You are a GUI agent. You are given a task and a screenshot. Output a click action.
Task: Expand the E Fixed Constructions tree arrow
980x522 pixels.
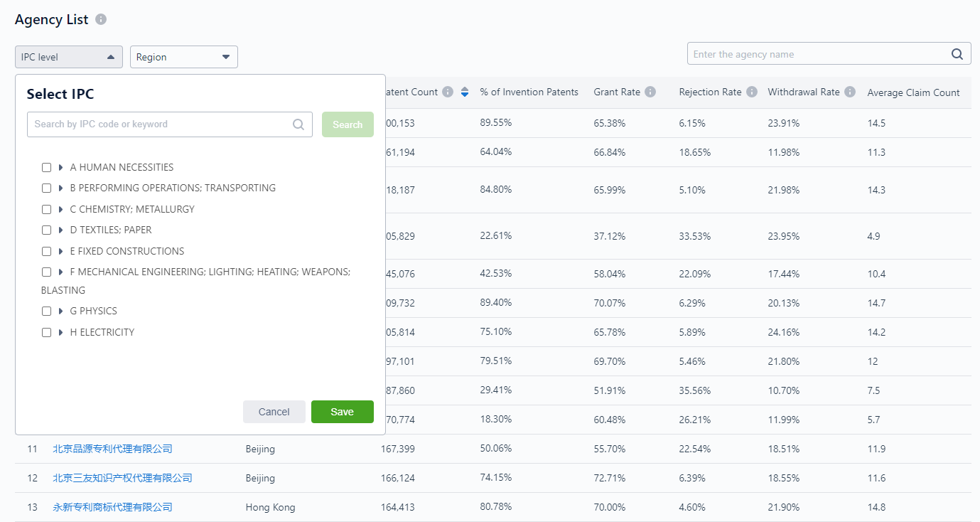[x=61, y=252]
